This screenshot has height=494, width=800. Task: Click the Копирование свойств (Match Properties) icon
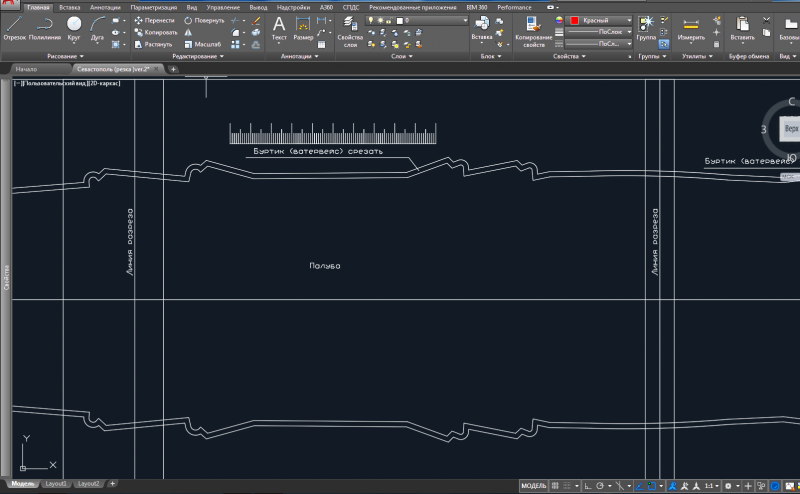[x=532, y=24]
